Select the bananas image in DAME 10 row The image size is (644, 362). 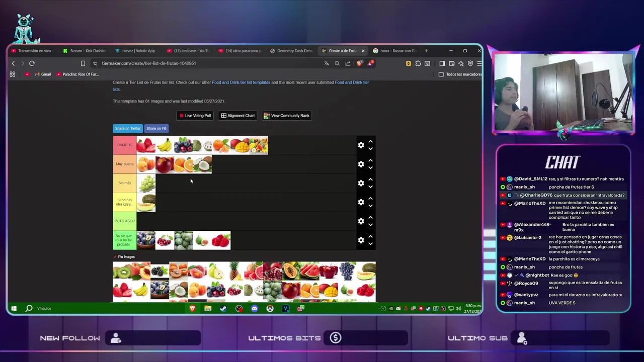[x=165, y=145]
